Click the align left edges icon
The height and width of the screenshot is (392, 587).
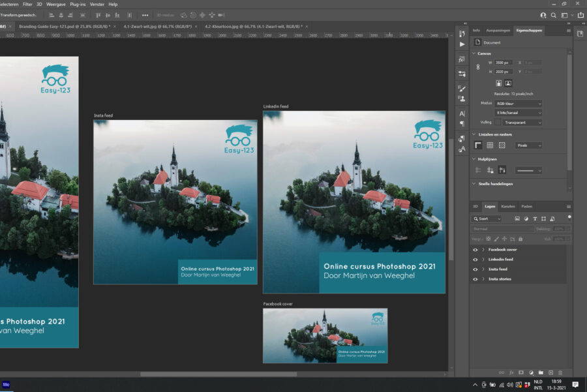(x=52, y=16)
